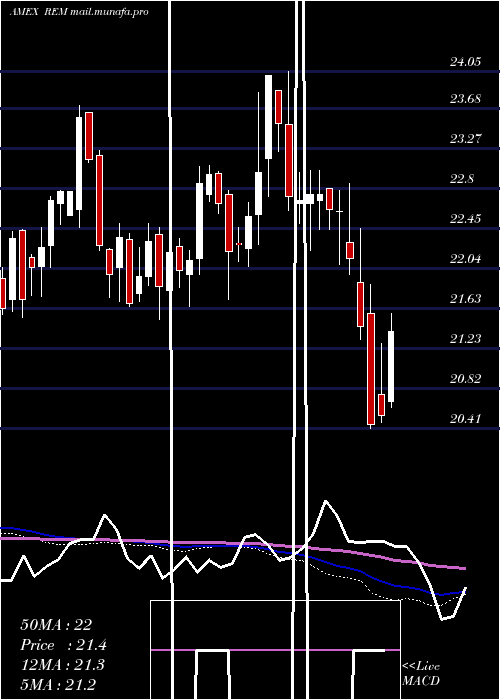Click the 22.8 price axis label

pos(462,179)
